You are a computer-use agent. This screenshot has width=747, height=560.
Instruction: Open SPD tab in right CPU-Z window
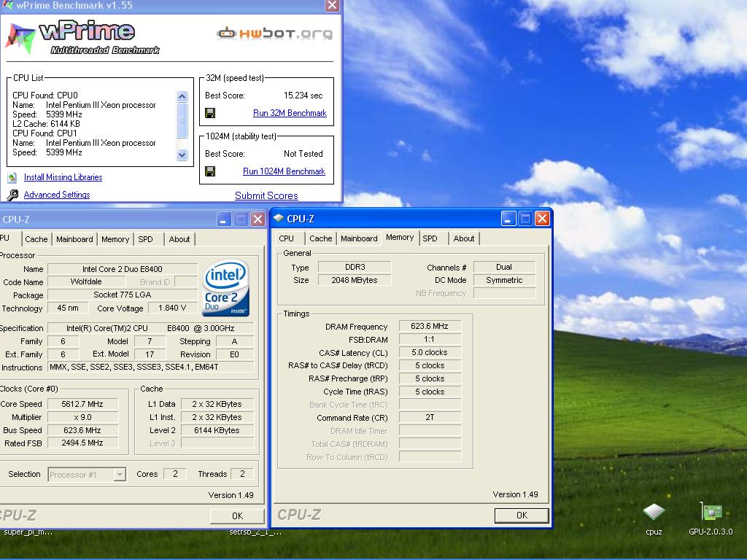click(x=430, y=238)
